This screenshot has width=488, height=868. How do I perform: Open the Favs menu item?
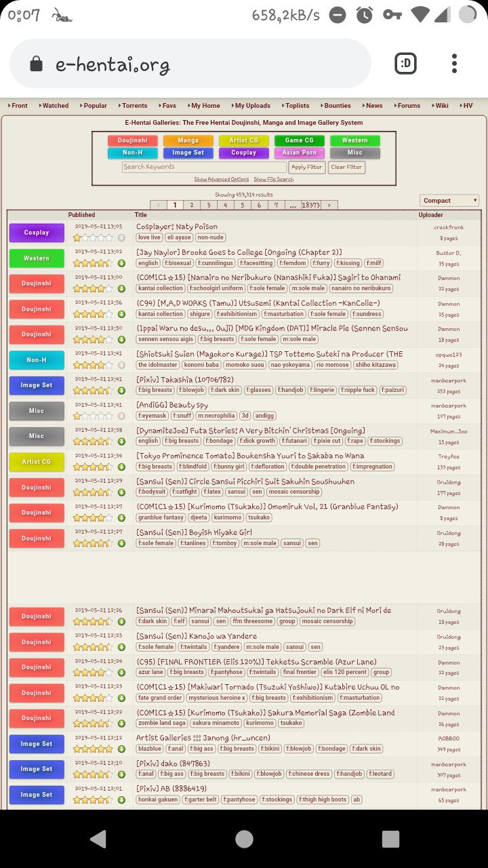tap(167, 106)
